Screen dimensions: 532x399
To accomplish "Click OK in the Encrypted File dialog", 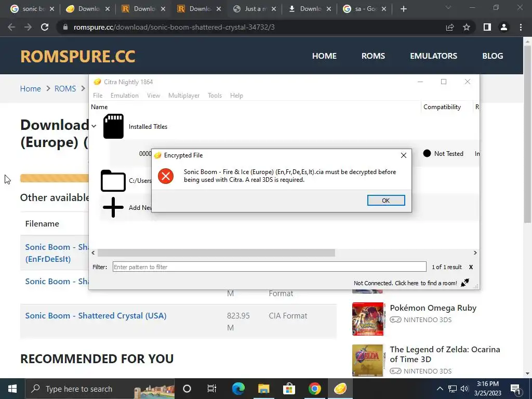I will (386, 200).
